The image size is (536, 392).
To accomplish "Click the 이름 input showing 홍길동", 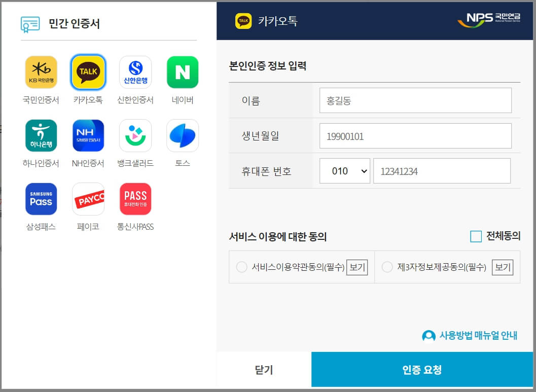I will [415, 100].
